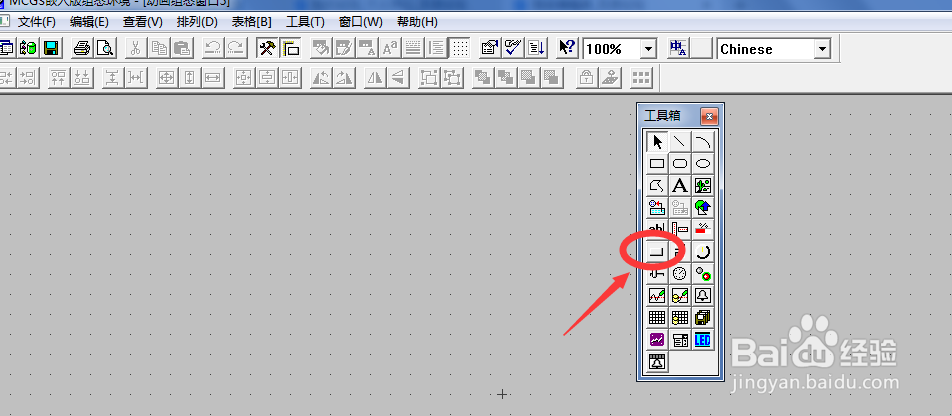Image resolution: width=952 pixels, height=416 pixels.
Task: Select the slider scale ruler tool
Action: tap(680, 230)
